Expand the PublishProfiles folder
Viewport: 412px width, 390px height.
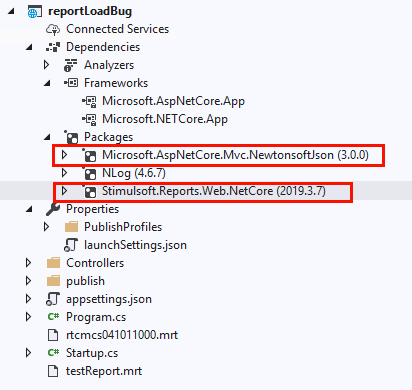pyautogui.click(x=47, y=227)
